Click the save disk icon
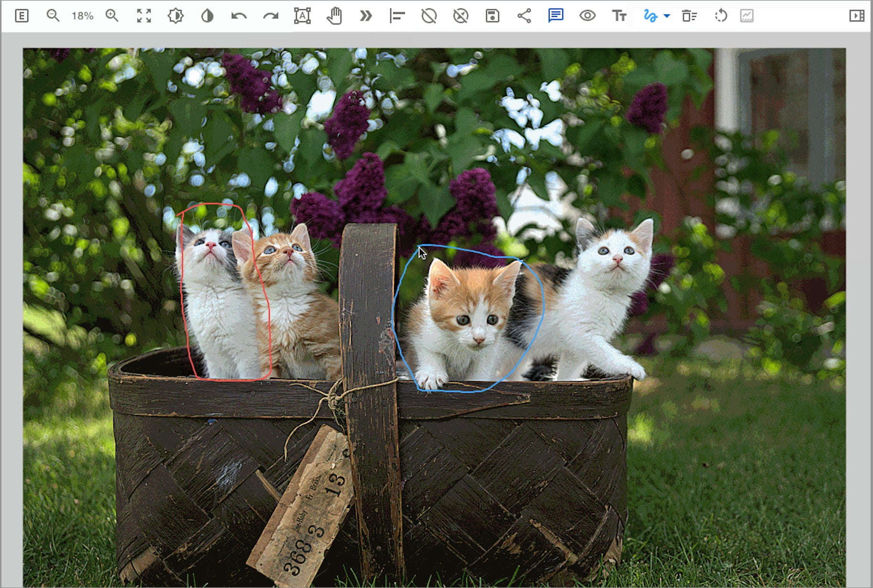The height and width of the screenshot is (588, 873). [492, 16]
